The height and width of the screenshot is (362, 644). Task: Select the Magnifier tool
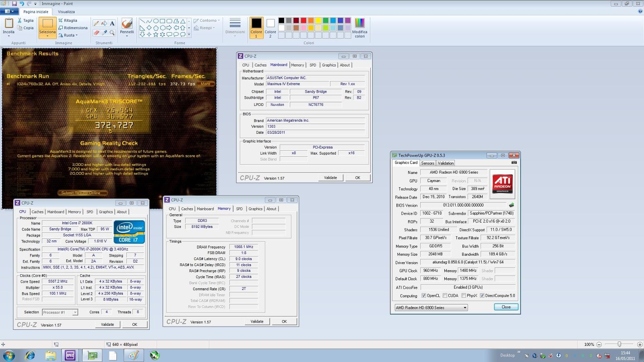pos(112,33)
